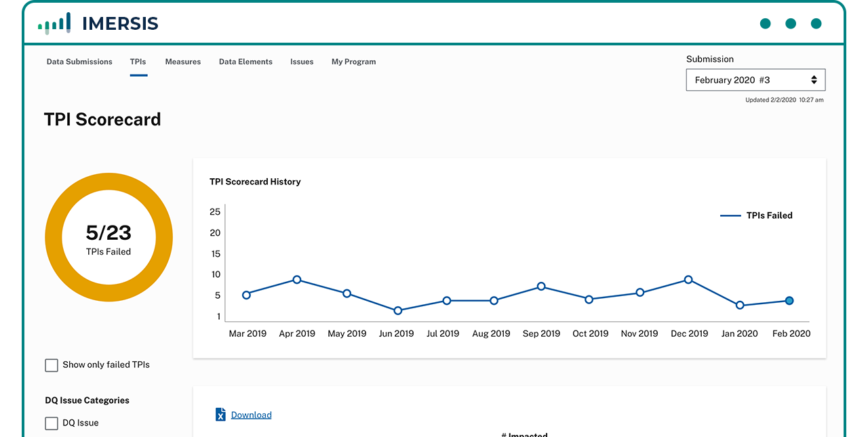Select the TPIs tab
The image size is (868, 437).
tap(138, 62)
